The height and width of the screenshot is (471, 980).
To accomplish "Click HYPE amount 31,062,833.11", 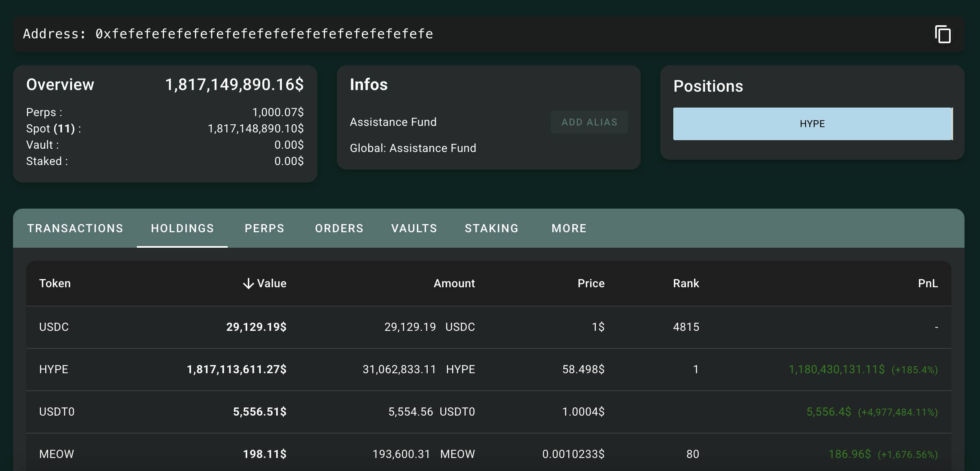I will [x=399, y=370].
